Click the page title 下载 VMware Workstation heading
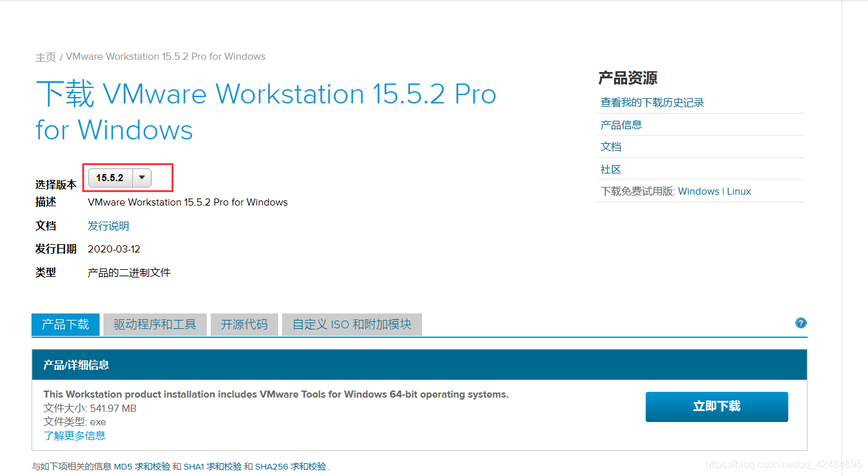This screenshot has height=476, width=868. [266, 112]
